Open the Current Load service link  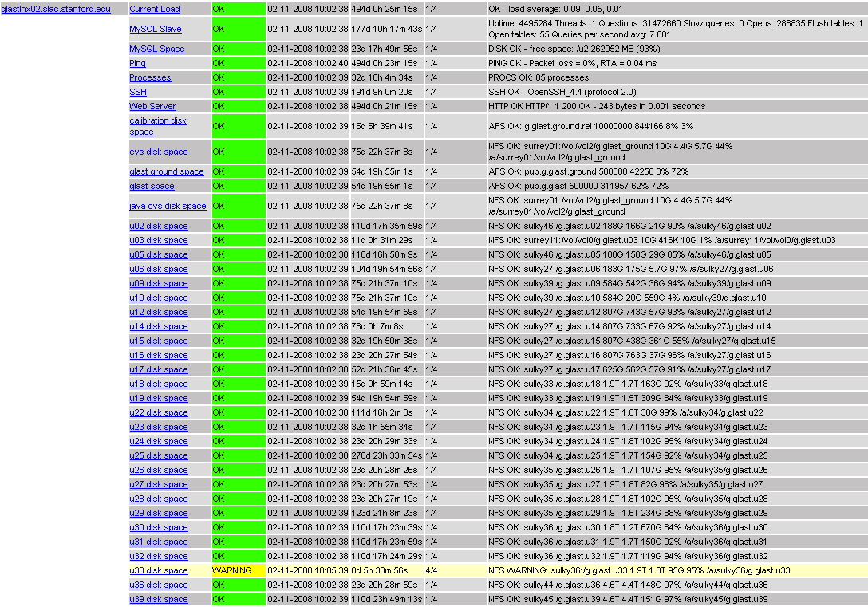point(155,9)
